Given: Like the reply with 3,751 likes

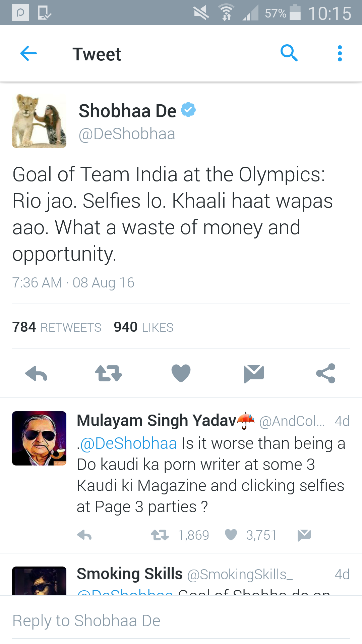Looking at the screenshot, I should click(x=231, y=535).
